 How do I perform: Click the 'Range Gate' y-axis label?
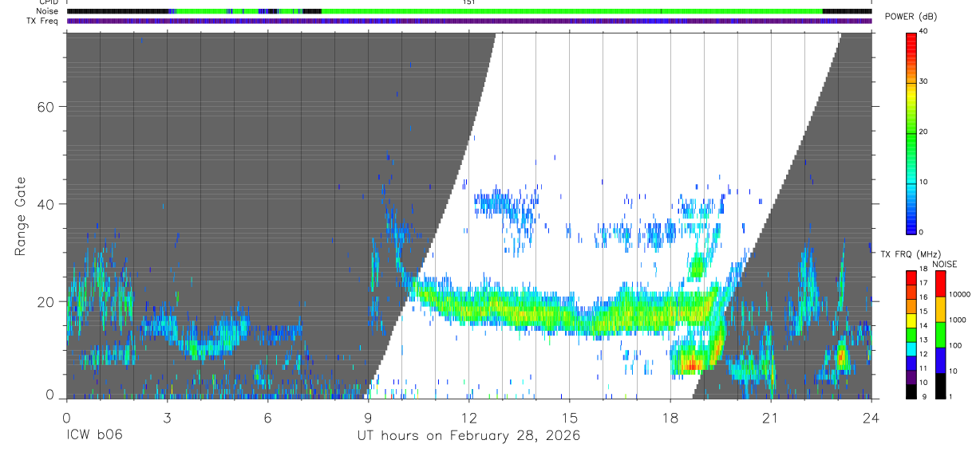click(x=20, y=216)
